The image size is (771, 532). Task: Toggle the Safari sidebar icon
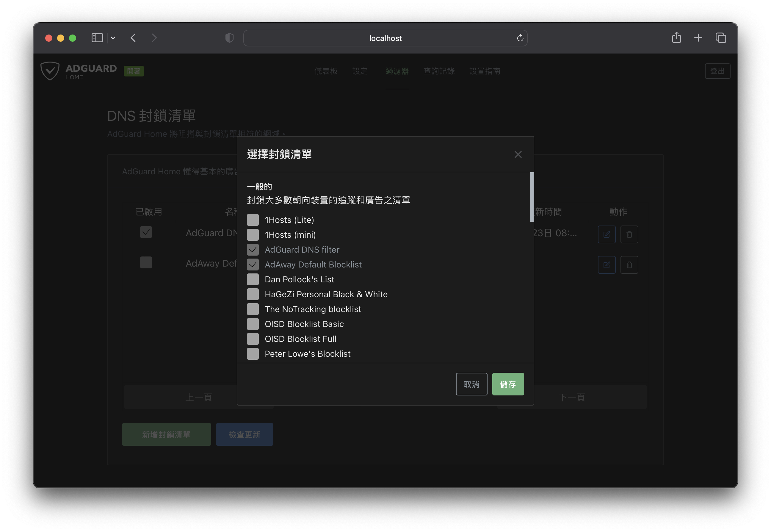[x=97, y=38]
